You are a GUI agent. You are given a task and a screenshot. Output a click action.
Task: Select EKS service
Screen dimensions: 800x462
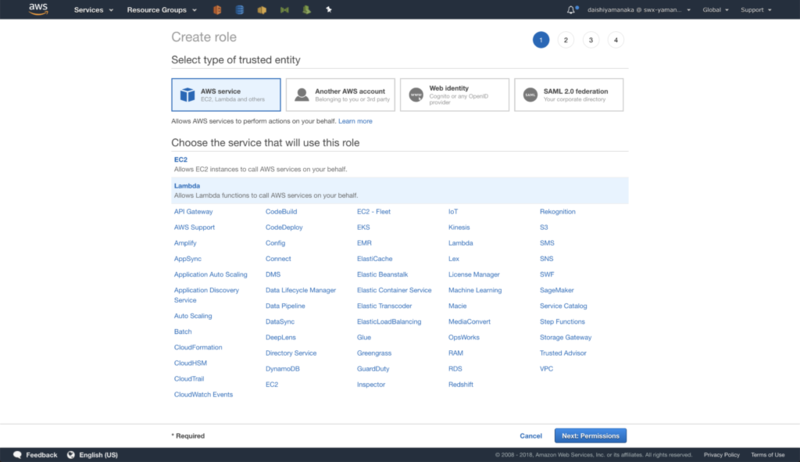(x=364, y=227)
